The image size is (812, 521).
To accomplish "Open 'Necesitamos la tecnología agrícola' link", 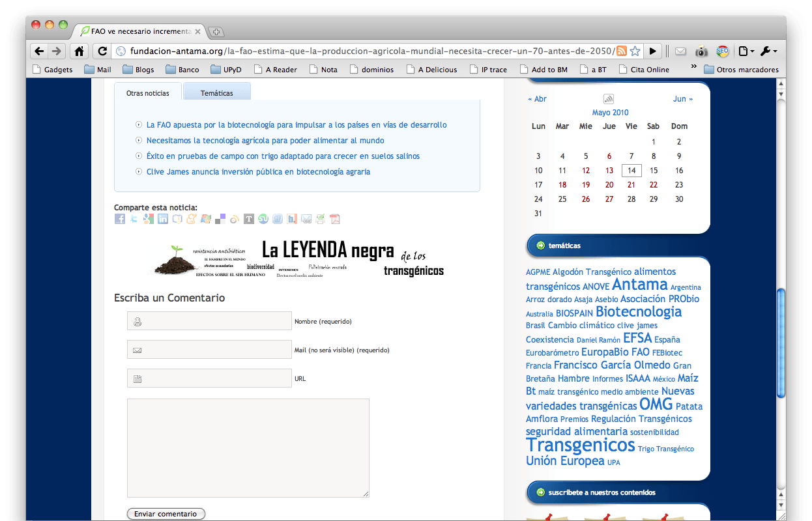I will coord(265,141).
